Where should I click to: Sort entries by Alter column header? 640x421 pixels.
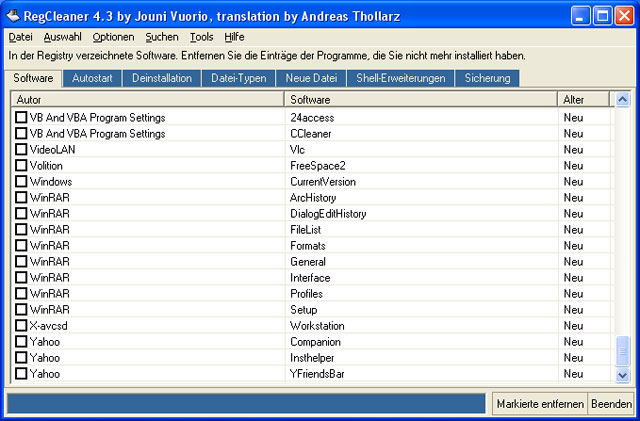pos(585,100)
